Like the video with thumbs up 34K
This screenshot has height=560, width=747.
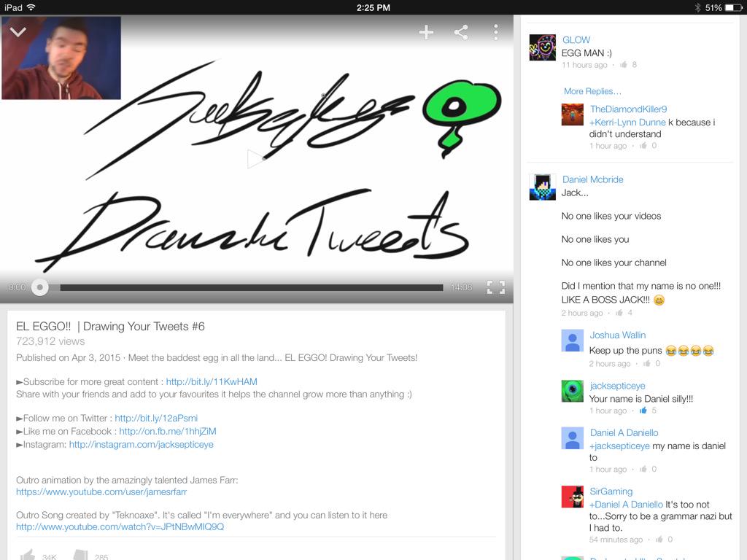pyautogui.click(x=28, y=555)
